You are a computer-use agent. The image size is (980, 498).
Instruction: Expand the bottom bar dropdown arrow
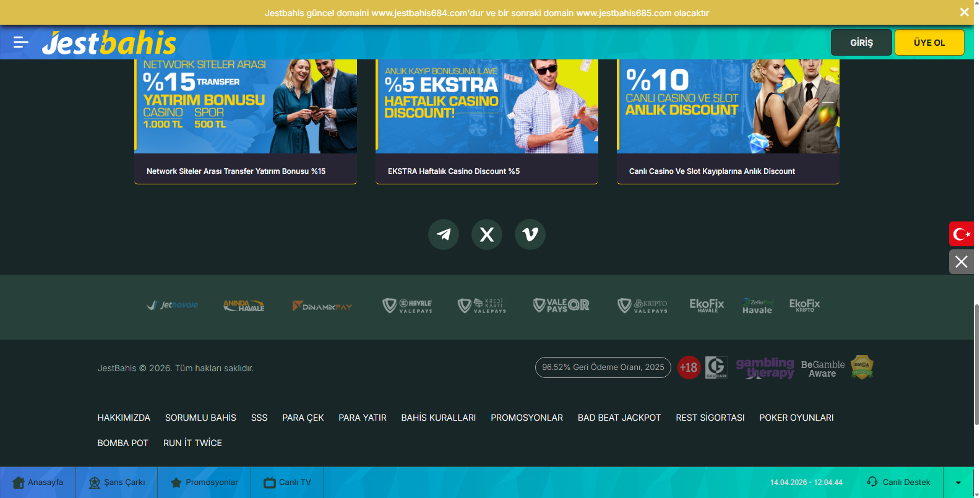[958, 483]
